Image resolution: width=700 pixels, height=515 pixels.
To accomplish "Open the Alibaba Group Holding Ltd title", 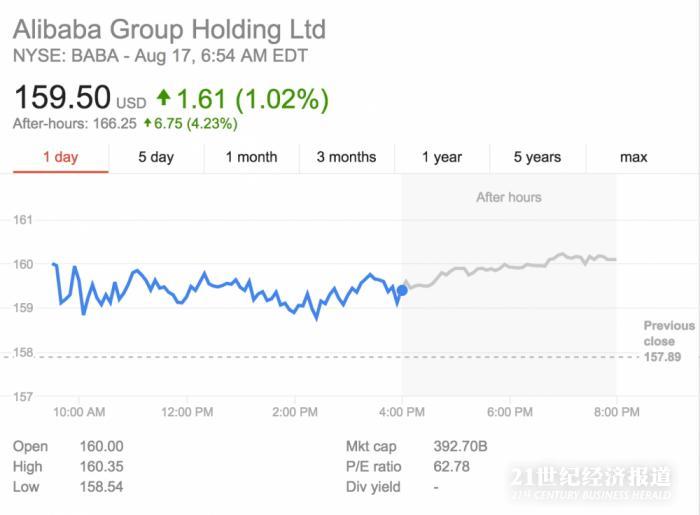I will [x=169, y=29].
